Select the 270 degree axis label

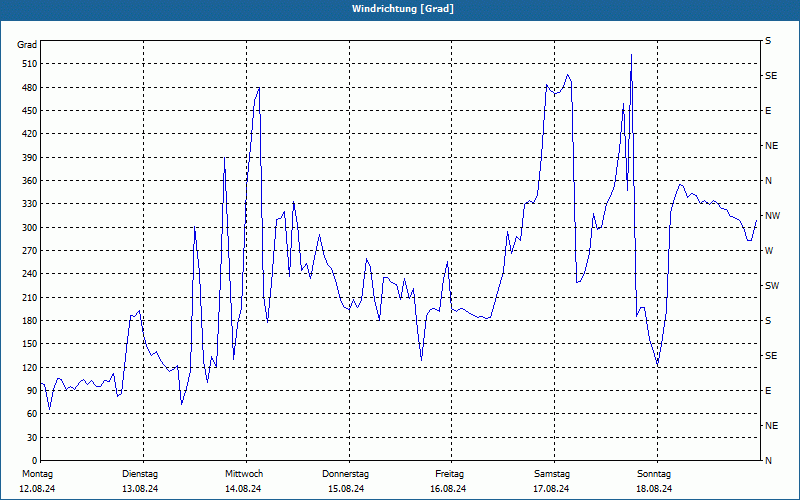click(x=30, y=251)
